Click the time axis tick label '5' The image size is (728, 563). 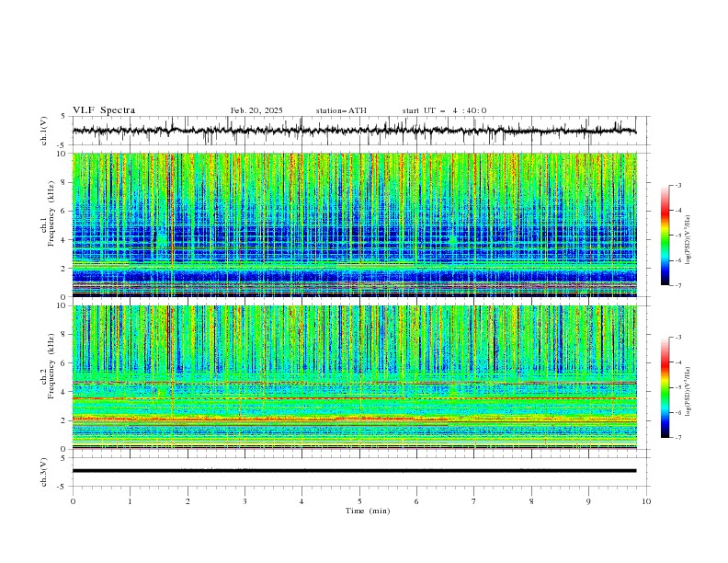tap(359, 501)
